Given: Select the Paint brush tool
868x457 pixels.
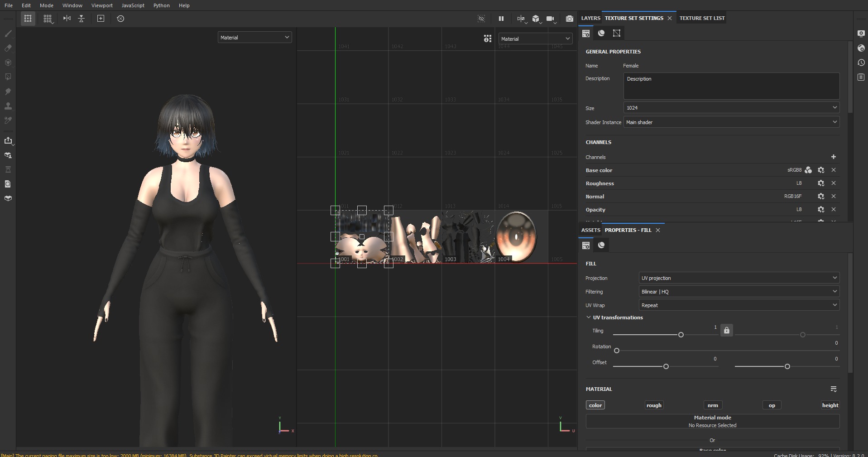Looking at the screenshot, I should (x=8, y=34).
